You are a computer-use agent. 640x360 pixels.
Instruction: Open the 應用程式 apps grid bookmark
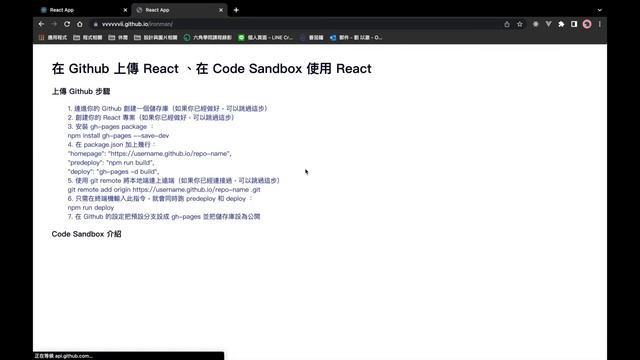click(53, 38)
